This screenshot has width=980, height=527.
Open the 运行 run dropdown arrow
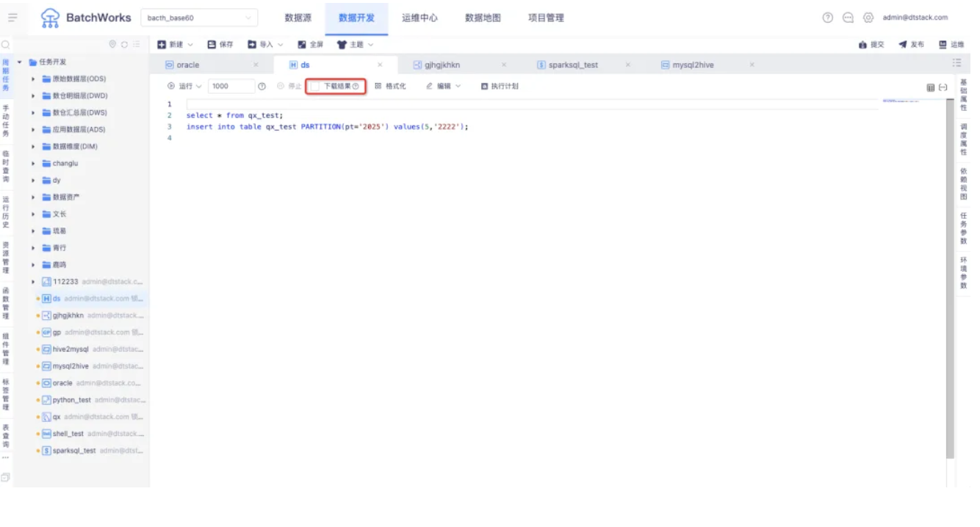(198, 86)
